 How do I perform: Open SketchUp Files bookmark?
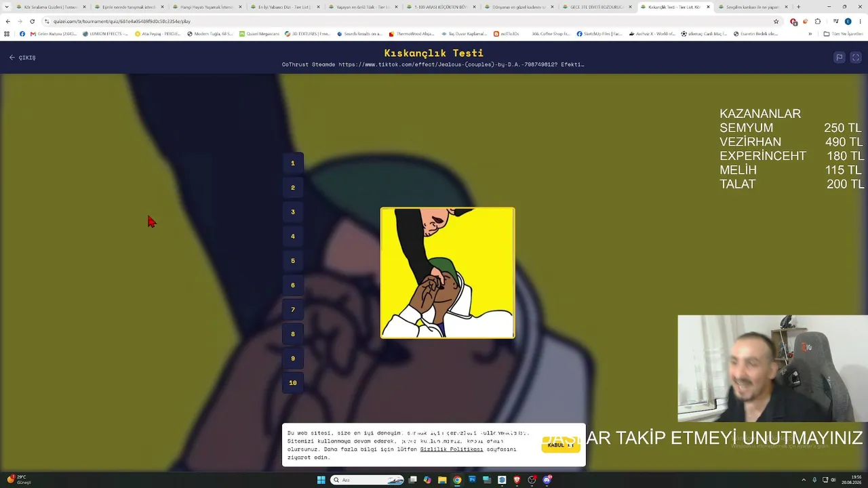pos(599,34)
